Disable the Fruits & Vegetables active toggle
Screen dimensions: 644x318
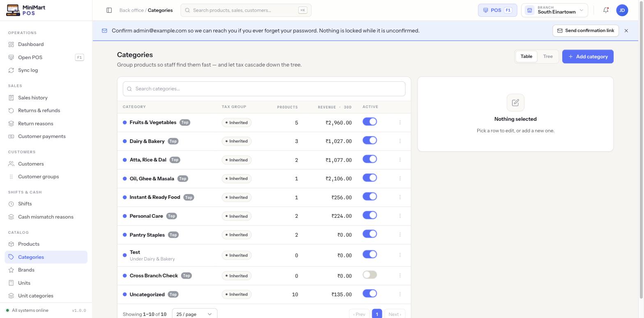click(370, 122)
